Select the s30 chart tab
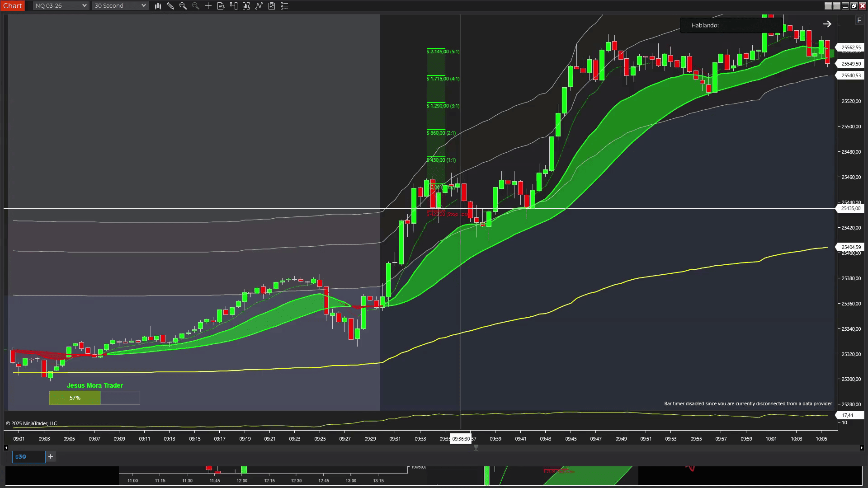 pos(28,457)
